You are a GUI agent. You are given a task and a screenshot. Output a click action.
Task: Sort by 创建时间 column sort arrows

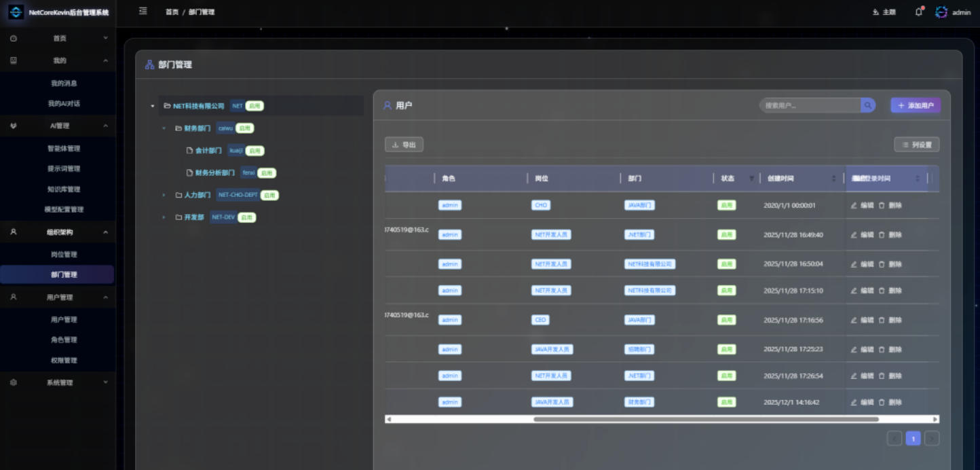click(833, 179)
